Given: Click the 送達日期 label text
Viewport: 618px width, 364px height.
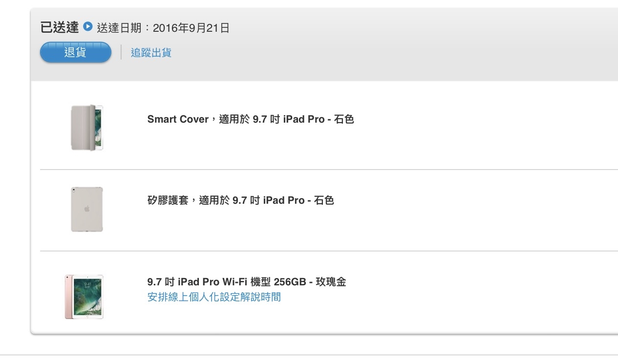Looking at the screenshot, I should click(120, 28).
